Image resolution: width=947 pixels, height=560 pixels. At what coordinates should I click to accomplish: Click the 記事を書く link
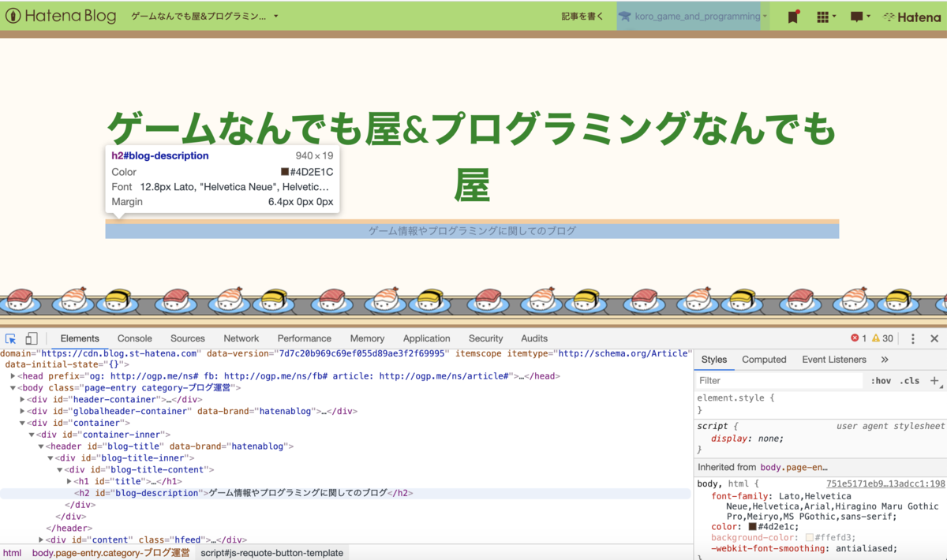click(x=582, y=16)
